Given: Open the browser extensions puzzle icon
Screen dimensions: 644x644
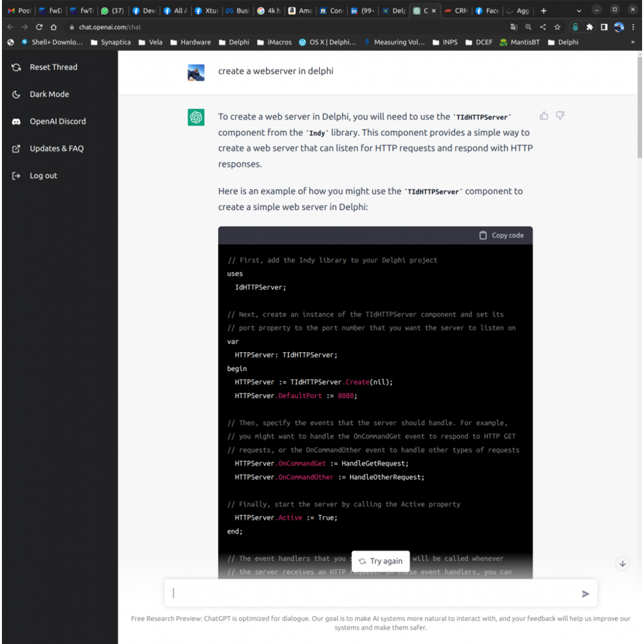Looking at the screenshot, I should pyautogui.click(x=589, y=27).
